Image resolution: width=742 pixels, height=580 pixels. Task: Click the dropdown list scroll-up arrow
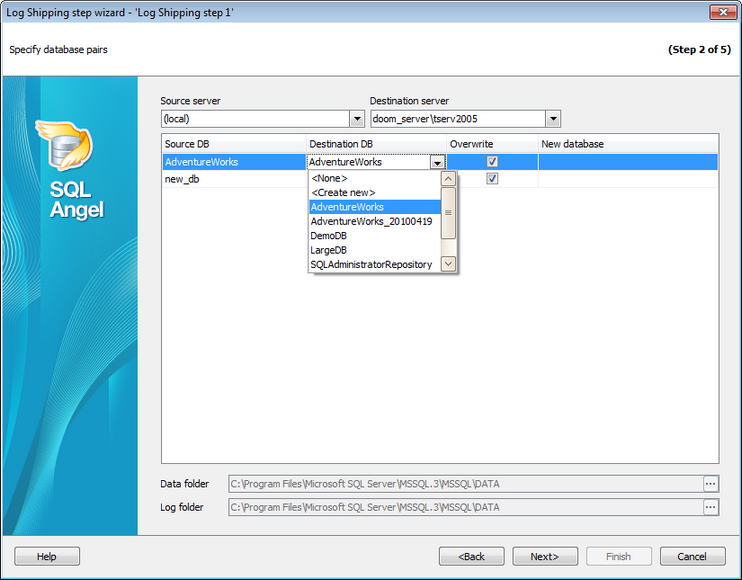tap(448, 179)
